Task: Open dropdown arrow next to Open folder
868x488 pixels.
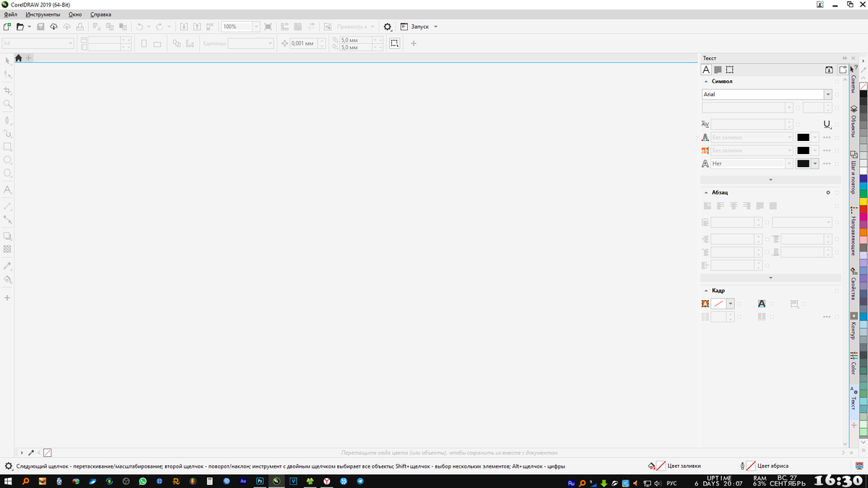Action: click(x=30, y=27)
